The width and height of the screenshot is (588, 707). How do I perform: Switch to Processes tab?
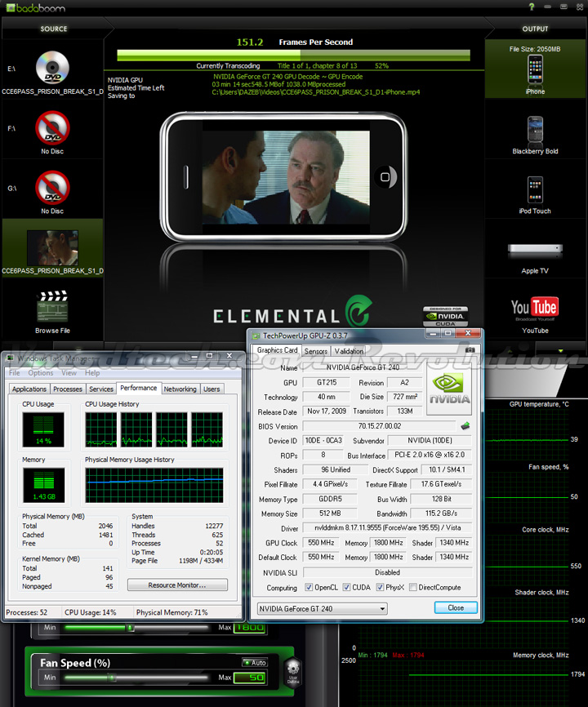click(x=68, y=389)
